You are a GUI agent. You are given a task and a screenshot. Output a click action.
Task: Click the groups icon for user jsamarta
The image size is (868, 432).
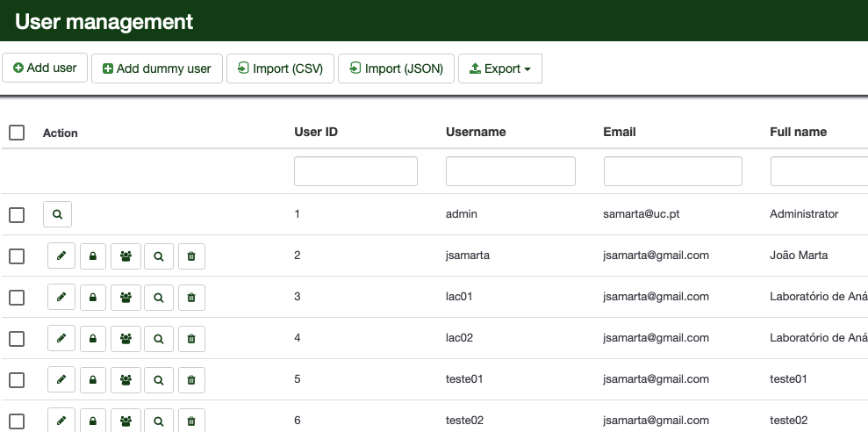click(x=126, y=256)
